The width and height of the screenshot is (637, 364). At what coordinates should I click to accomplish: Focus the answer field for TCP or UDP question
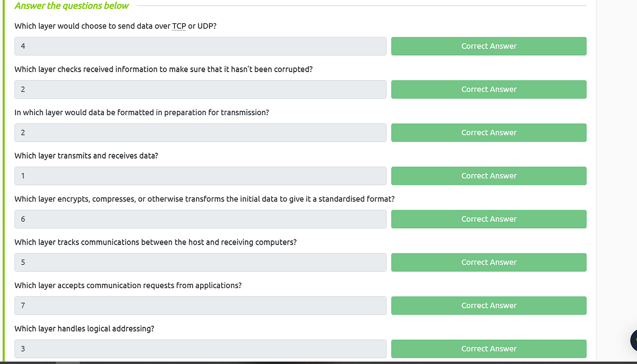coord(200,46)
